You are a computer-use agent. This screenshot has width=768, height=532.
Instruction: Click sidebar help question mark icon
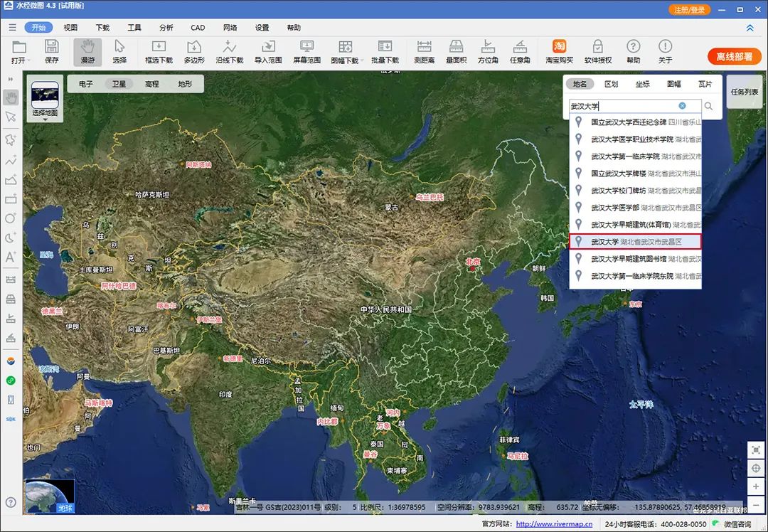[x=11, y=502]
